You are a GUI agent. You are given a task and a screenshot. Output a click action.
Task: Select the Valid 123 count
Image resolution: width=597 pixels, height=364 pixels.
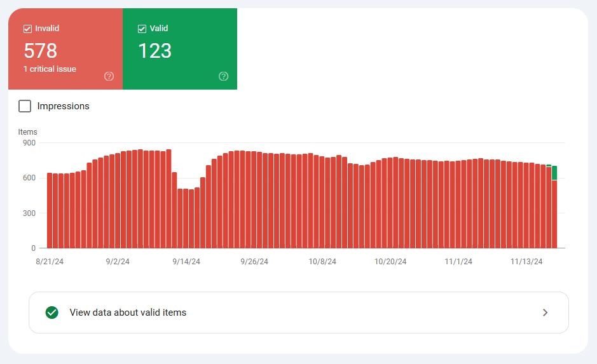155,51
